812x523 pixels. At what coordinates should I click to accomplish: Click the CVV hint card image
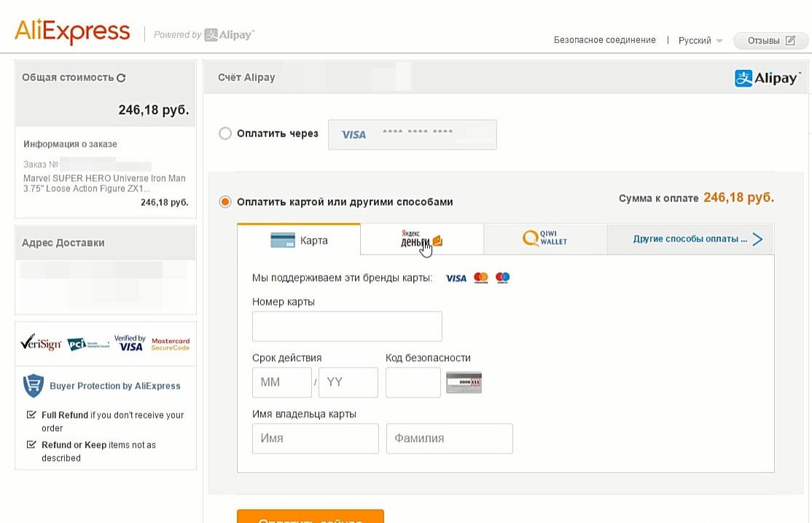(464, 382)
